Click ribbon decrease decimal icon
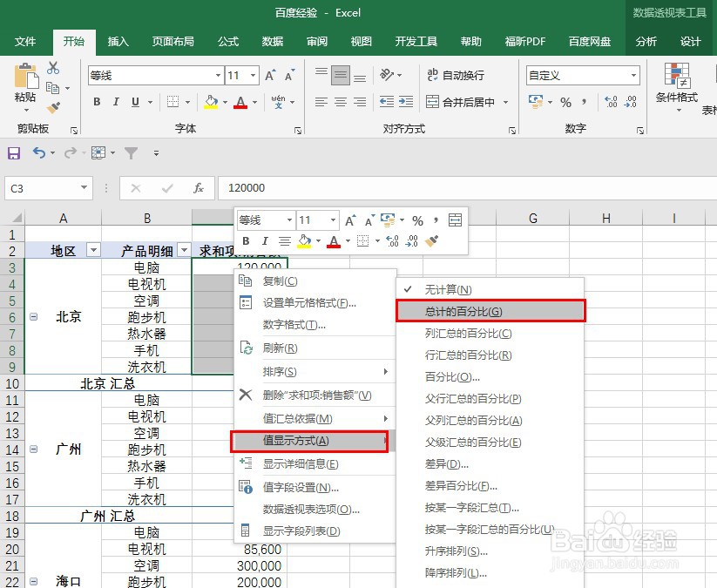 pos(630,102)
